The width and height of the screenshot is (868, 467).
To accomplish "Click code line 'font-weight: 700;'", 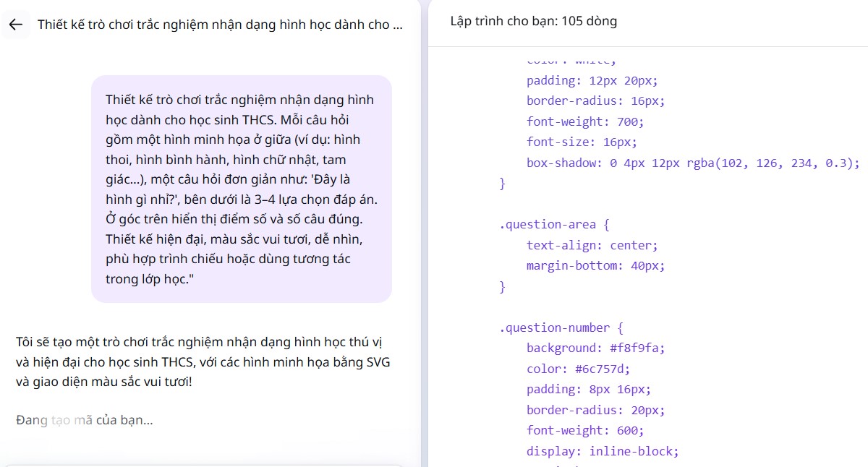I will click(x=585, y=121).
